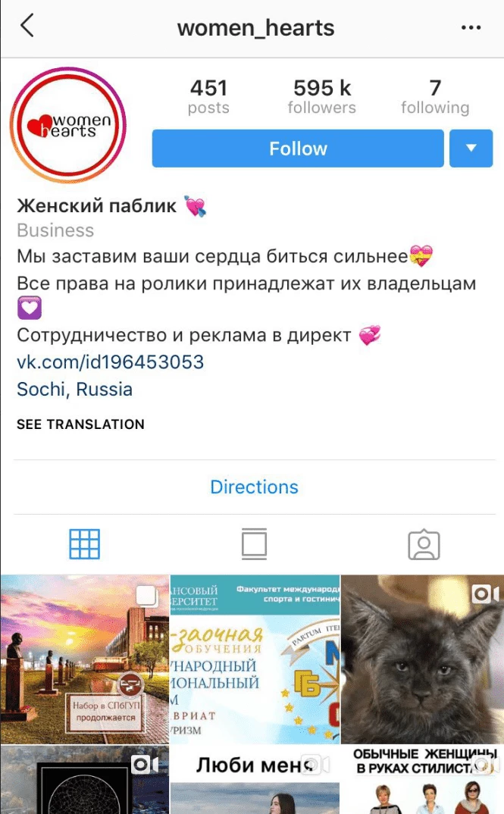504x814 pixels.
Task: Switch to grid view tab
Action: (85, 544)
